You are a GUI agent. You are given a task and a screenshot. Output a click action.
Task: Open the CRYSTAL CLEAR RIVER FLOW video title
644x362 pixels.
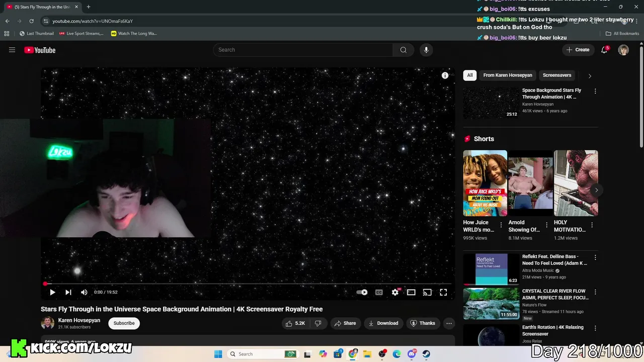[x=555, y=294]
